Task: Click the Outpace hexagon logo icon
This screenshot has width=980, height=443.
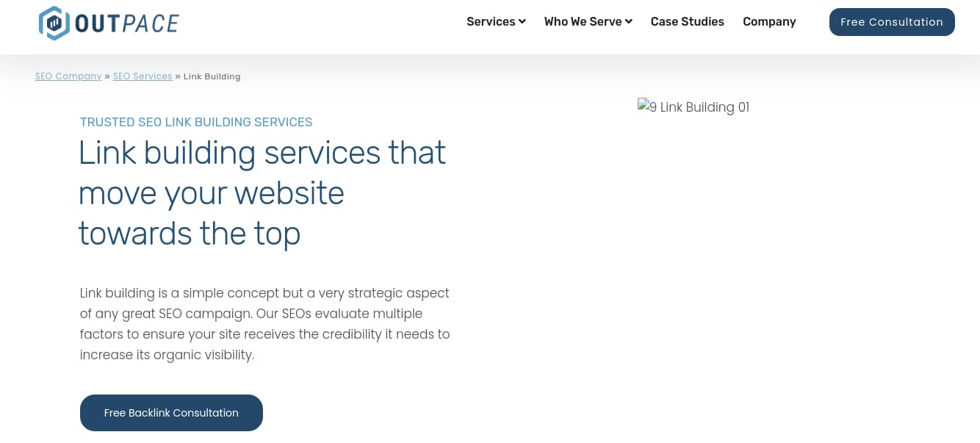Action: tap(53, 23)
